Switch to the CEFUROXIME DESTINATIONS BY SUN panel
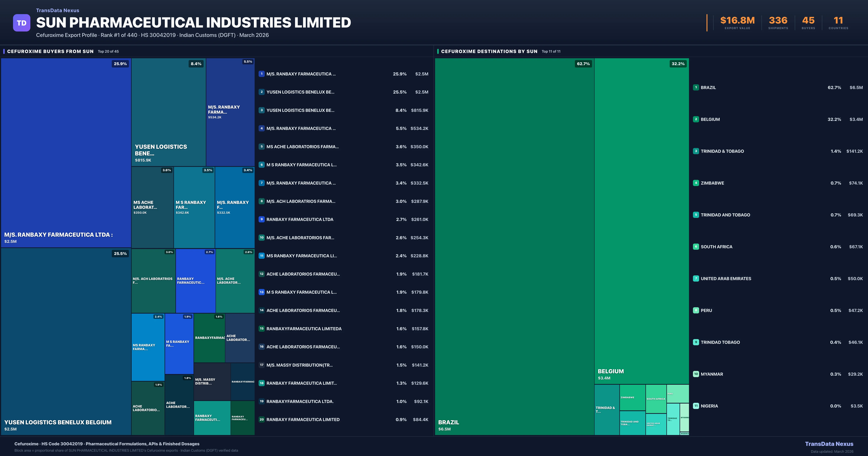The image size is (868, 456). (489, 51)
